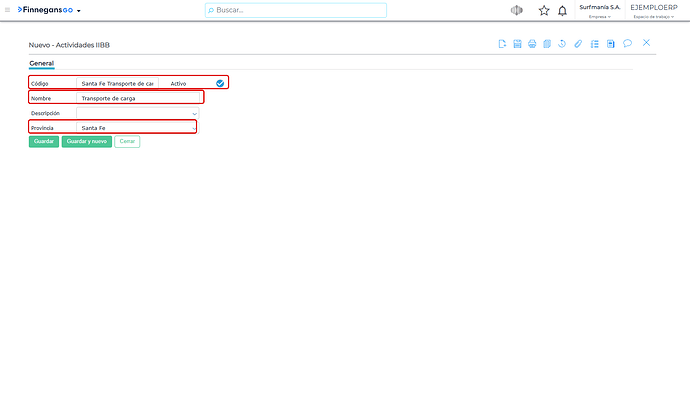This screenshot has height=402, width=690.
Task: Click into the Buscar search field
Action: click(x=296, y=10)
